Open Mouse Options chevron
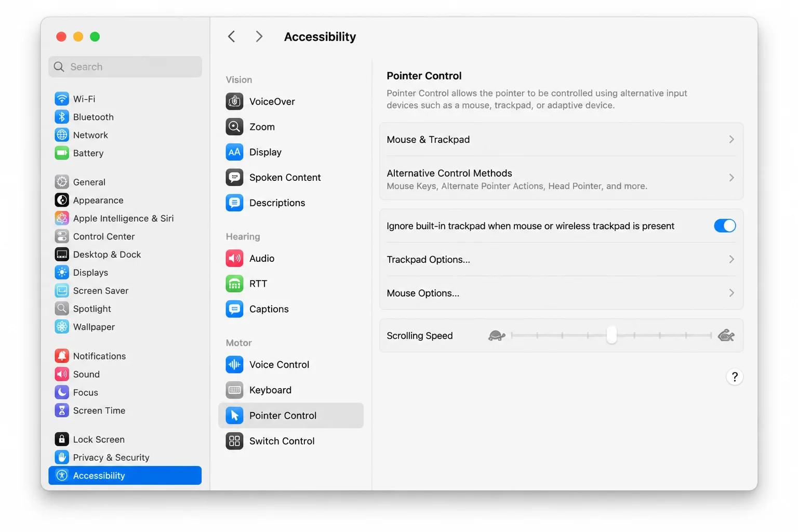Viewport: 798px width, 532px height. [x=731, y=293]
